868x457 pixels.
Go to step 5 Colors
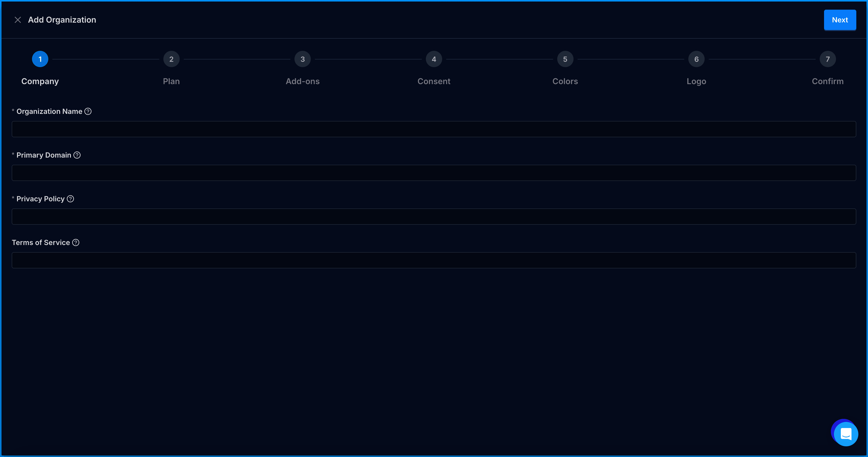(x=565, y=59)
